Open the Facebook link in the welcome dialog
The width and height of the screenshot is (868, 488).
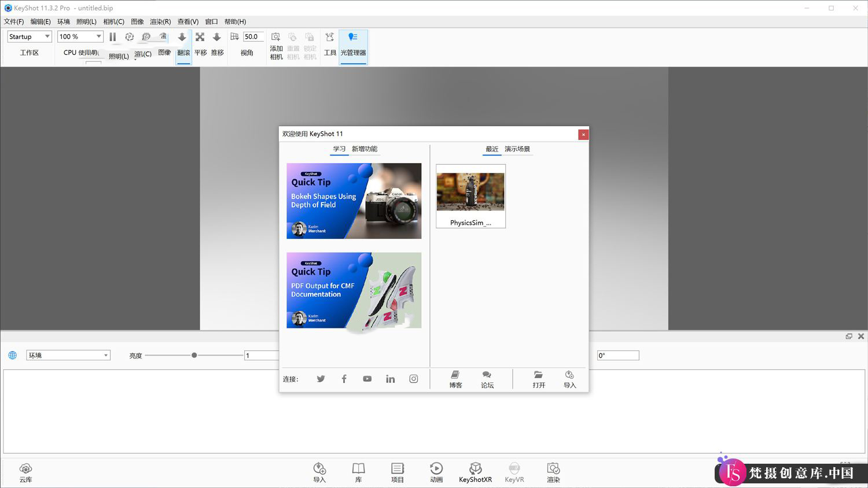[344, 379]
